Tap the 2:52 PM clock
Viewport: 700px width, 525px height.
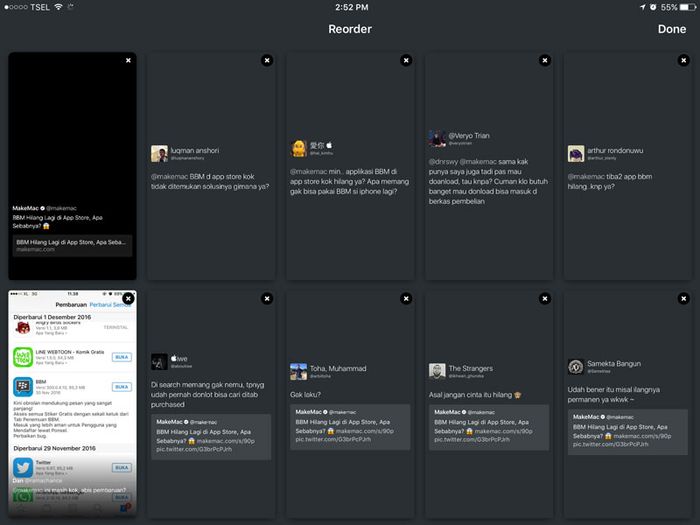(352, 7)
